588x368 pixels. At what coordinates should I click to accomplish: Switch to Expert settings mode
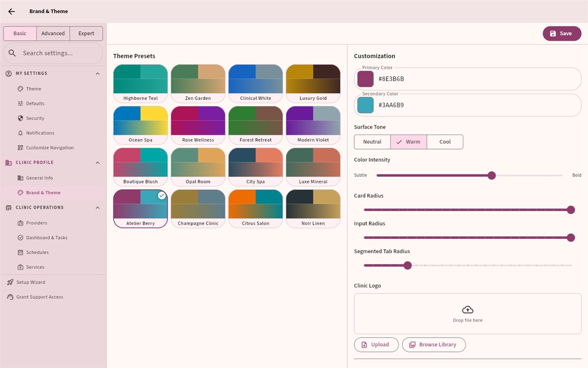click(x=86, y=33)
